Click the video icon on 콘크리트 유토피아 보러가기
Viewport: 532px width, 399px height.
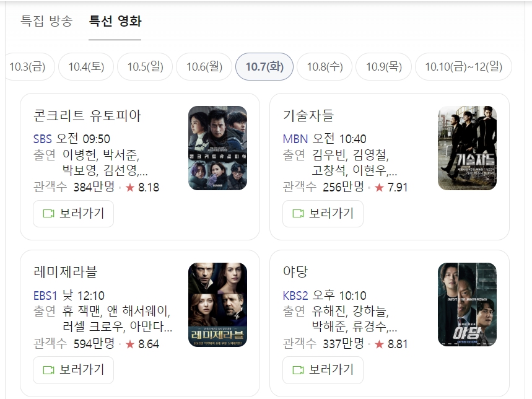pos(48,213)
